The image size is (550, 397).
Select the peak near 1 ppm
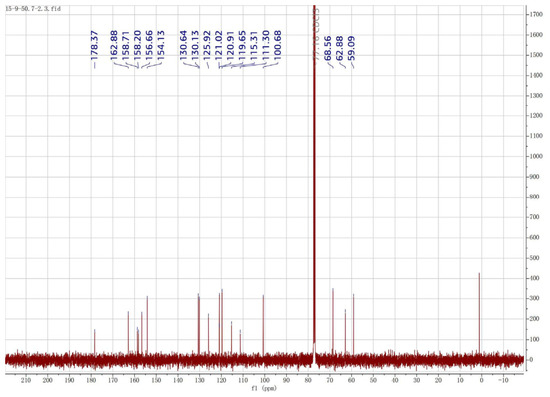pyautogui.click(x=479, y=316)
